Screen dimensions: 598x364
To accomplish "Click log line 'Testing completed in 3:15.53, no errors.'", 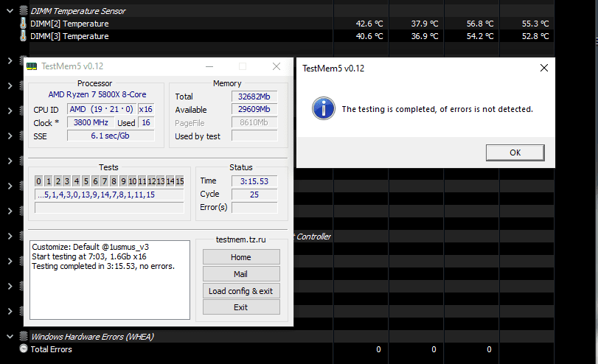I will click(103, 266).
